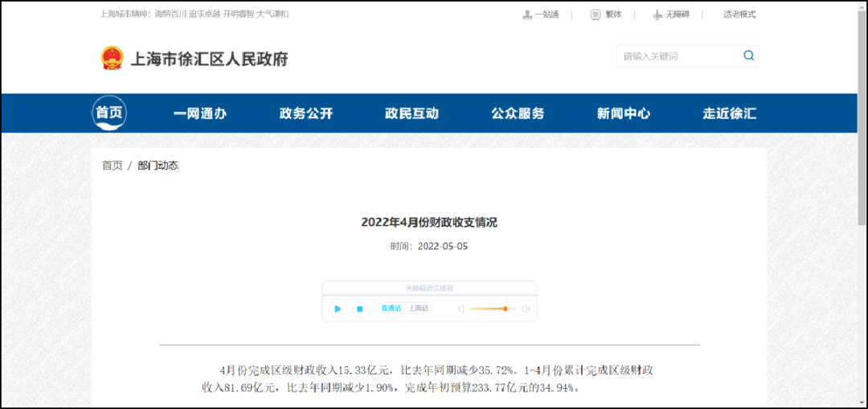The width and height of the screenshot is (868, 409).
Task: Click the low volume speaker icon
Action: point(461,309)
